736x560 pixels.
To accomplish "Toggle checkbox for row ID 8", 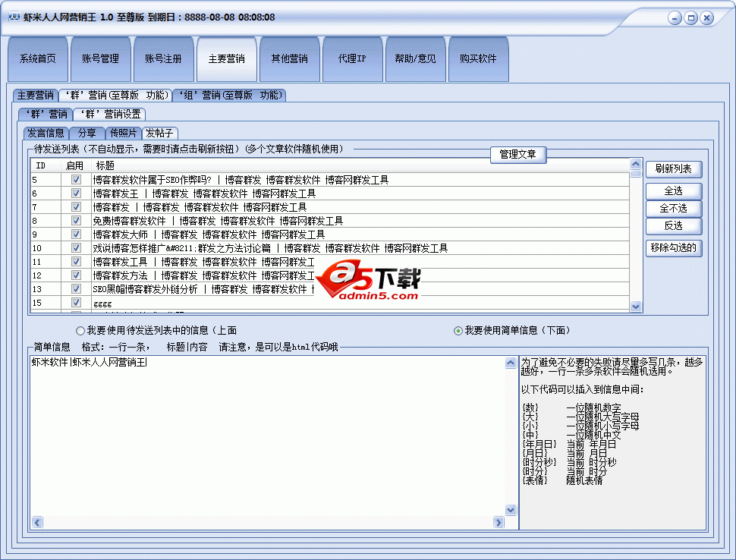I will (76, 220).
